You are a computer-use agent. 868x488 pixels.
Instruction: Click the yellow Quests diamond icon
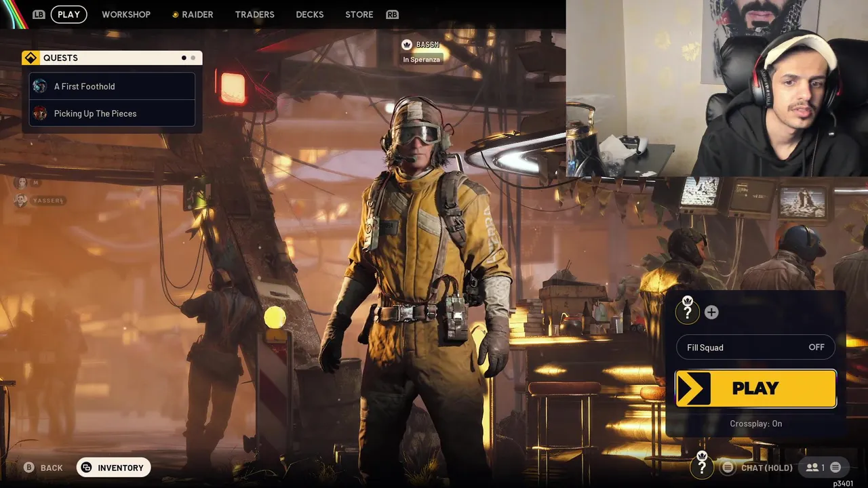click(x=30, y=58)
